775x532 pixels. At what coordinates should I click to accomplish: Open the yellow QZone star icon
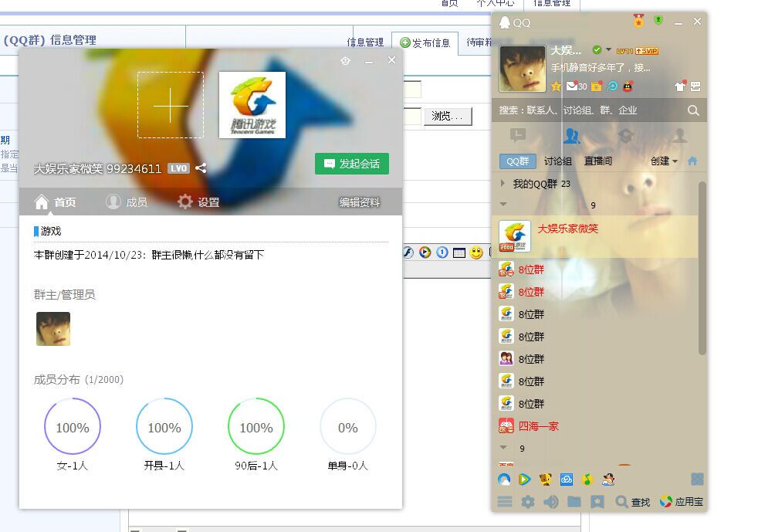(556, 86)
